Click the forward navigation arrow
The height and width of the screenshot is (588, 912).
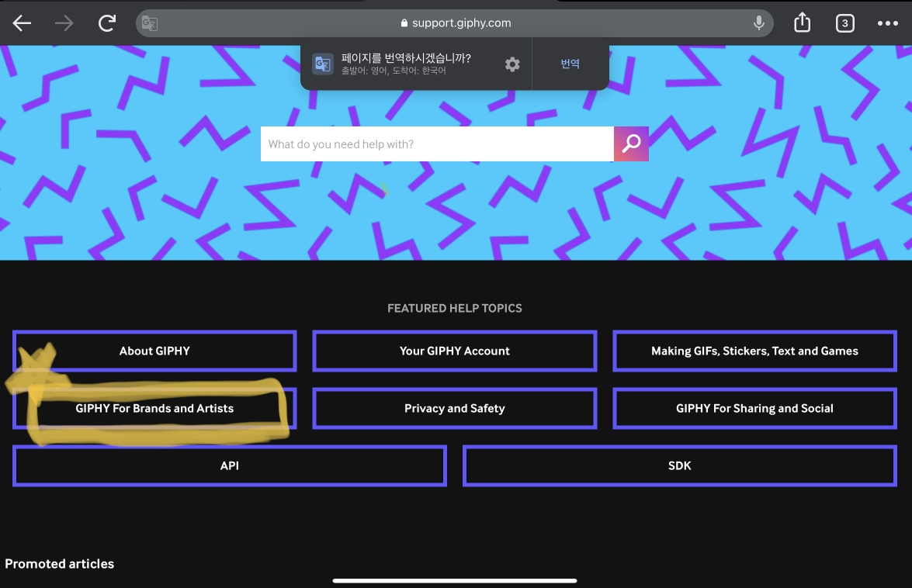[64, 23]
